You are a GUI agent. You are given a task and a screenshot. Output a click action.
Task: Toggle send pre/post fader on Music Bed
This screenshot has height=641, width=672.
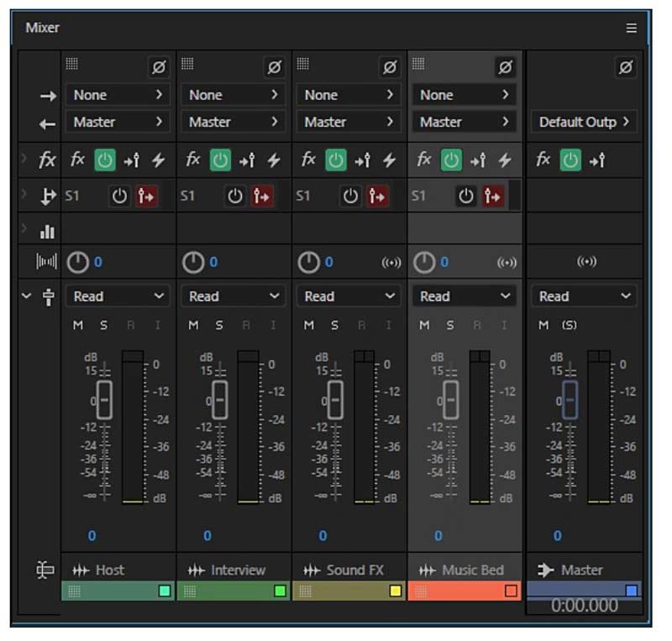click(493, 197)
